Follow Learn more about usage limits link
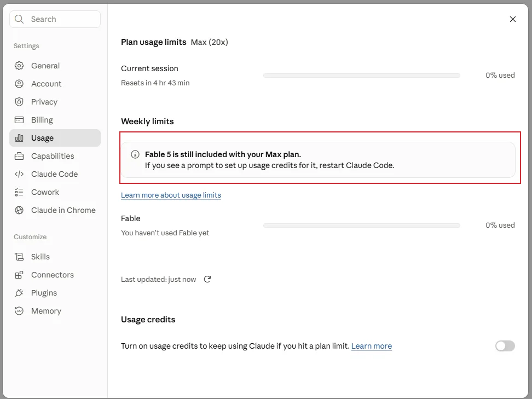Viewport: 532px width, 399px height. (171, 195)
